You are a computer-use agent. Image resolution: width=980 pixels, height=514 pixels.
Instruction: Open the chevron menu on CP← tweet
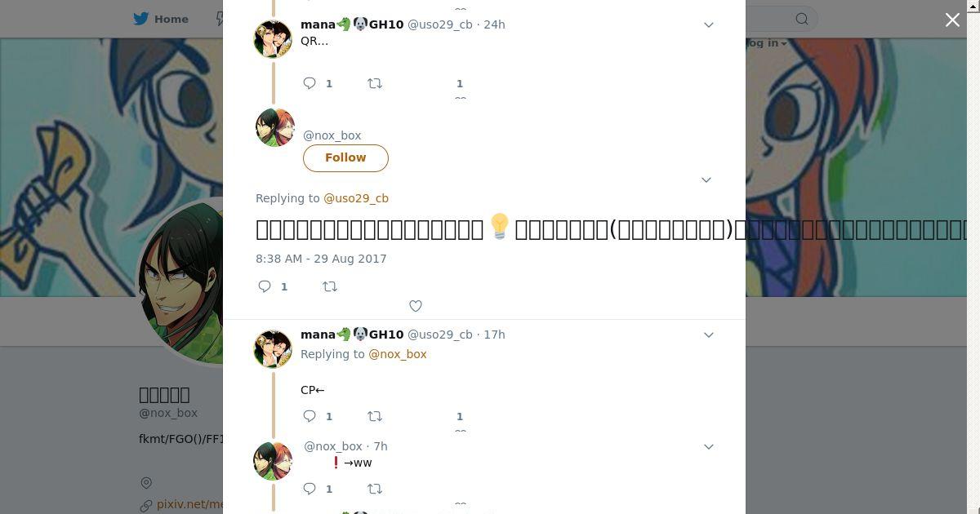point(709,335)
